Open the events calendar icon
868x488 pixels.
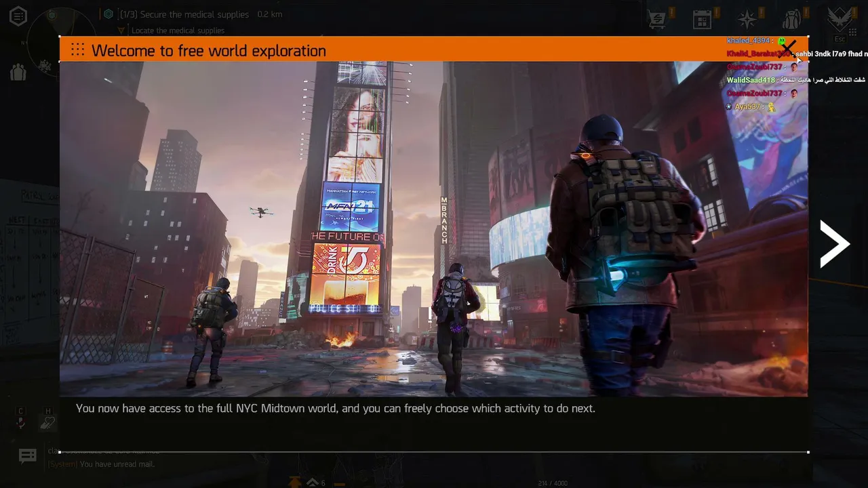(702, 19)
